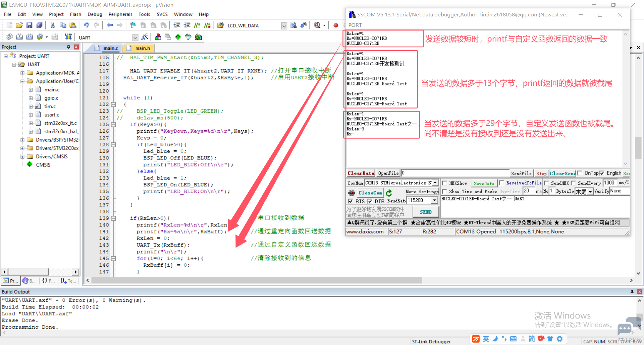The width and height of the screenshot is (644, 345).
Task: Click the Indent selection icon
Action: (x=177, y=25)
